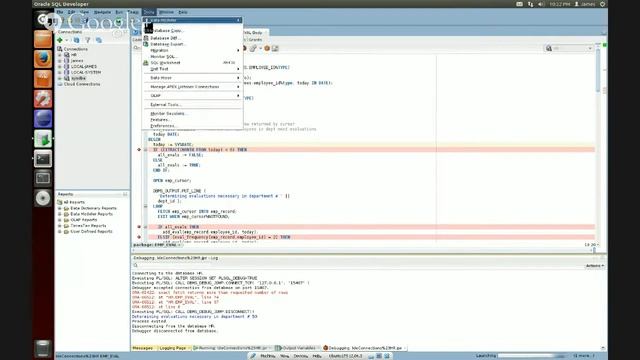This screenshot has width=640, height=360.
Task: Select Monitor Sessions menu item
Action: click(192, 113)
